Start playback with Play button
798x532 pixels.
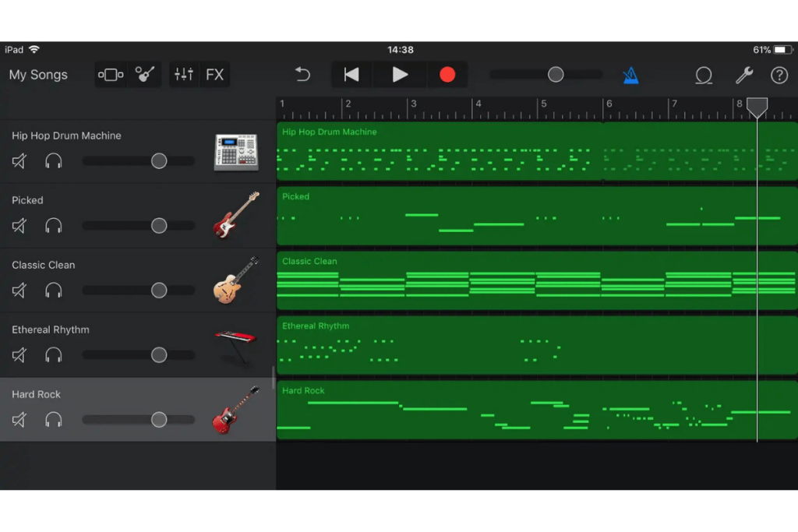[400, 75]
